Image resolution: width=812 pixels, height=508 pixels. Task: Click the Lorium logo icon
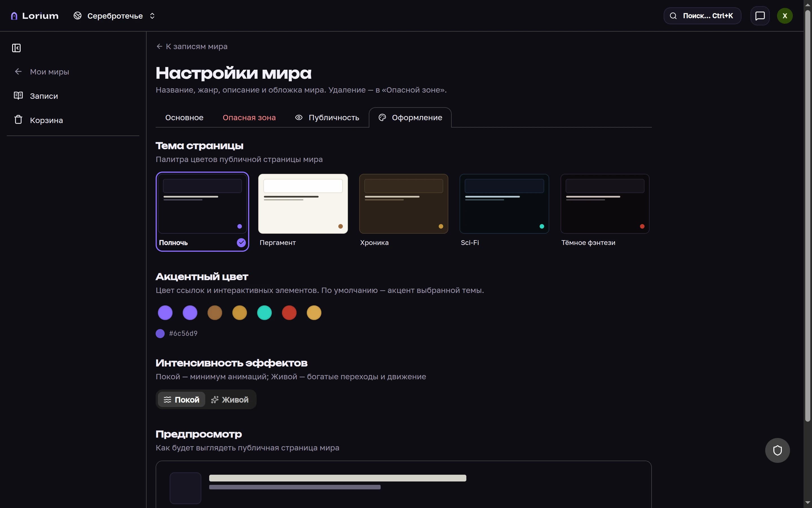coord(14,16)
